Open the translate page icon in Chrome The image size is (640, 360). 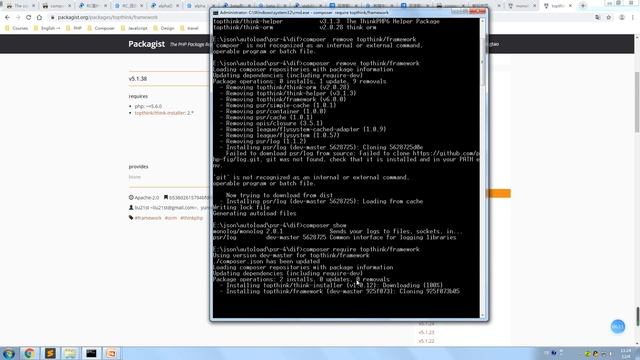click(x=598, y=18)
